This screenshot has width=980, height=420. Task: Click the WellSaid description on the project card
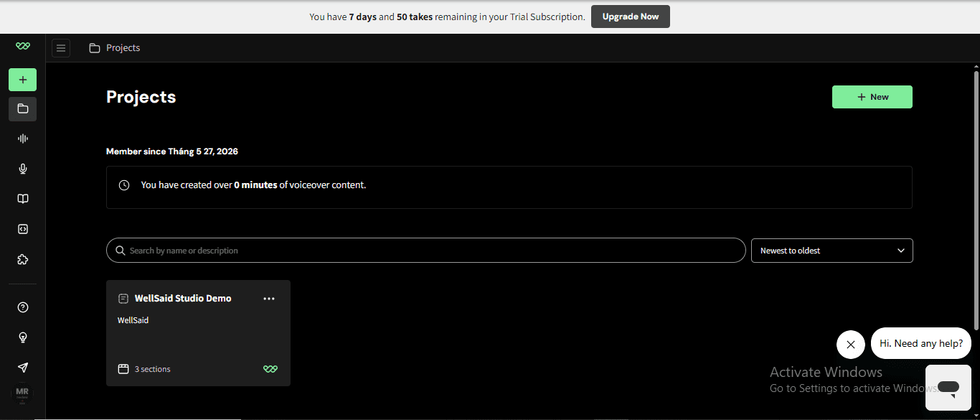point(133,320)
